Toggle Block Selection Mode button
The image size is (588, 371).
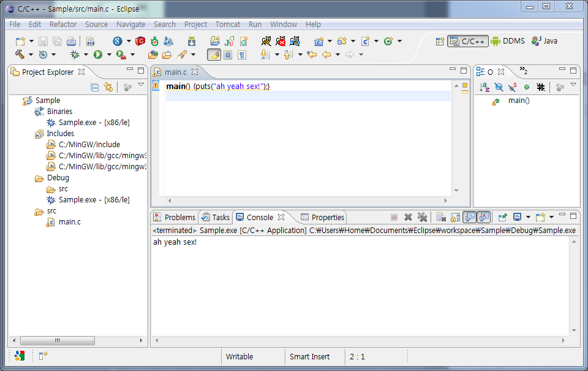pos(228,55)
